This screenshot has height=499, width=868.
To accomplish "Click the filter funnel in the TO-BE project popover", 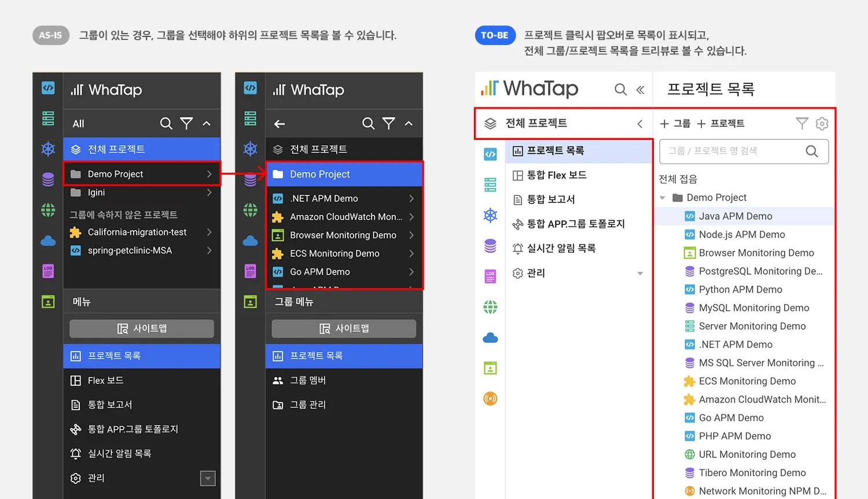I will coord(802,123).
